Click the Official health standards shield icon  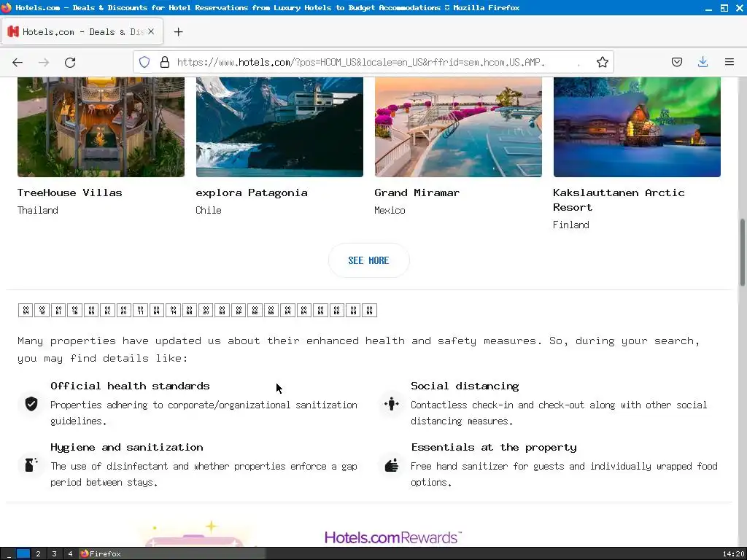tap(31, 404)
